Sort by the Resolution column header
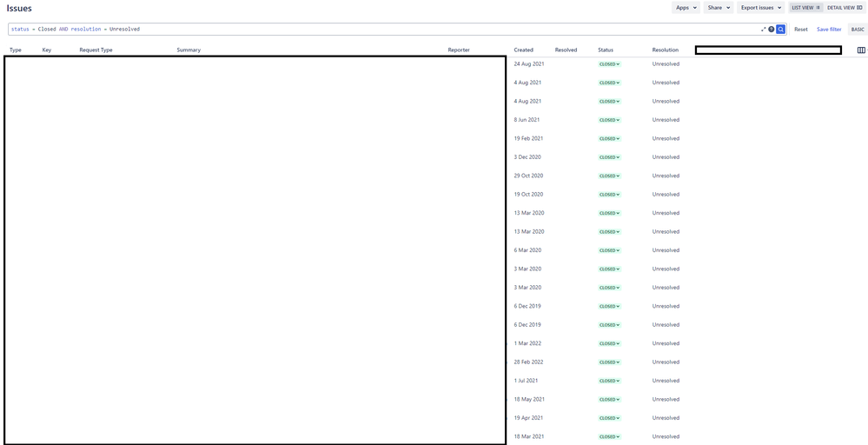The height and width of the screenshot is (445, 868). point(665,50)
